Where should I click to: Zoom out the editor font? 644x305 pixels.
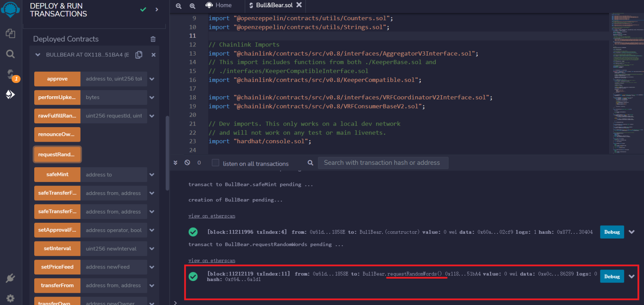click(178, 6)
